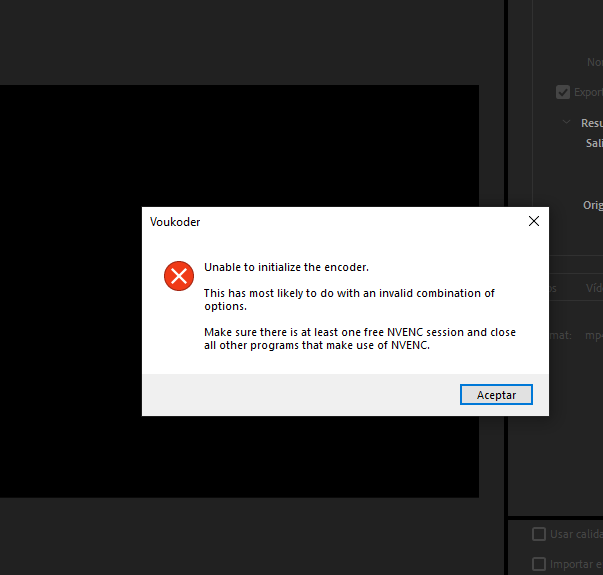Click the Aceptar button

click(496, 395)
